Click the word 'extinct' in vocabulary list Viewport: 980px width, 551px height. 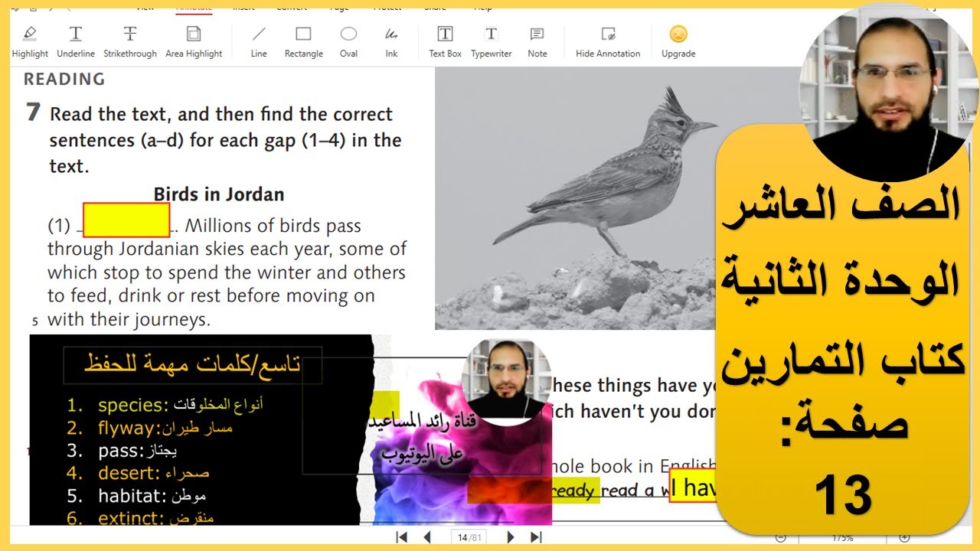(x=128, y=518)
